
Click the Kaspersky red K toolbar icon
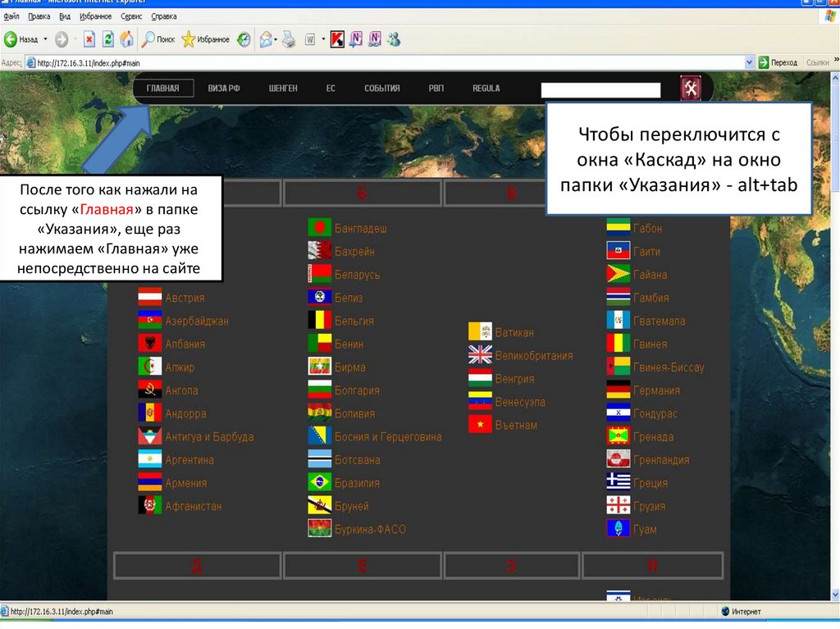(x=337, y=39)
